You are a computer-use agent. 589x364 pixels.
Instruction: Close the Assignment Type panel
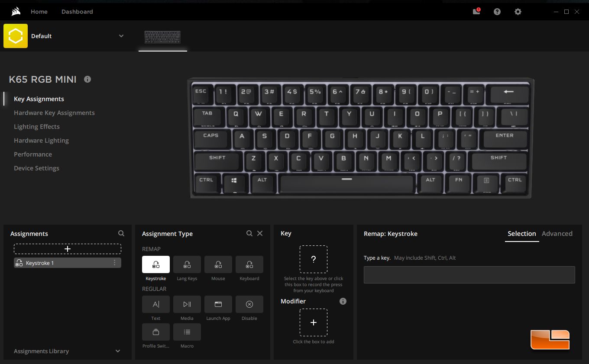coord(260,233)
